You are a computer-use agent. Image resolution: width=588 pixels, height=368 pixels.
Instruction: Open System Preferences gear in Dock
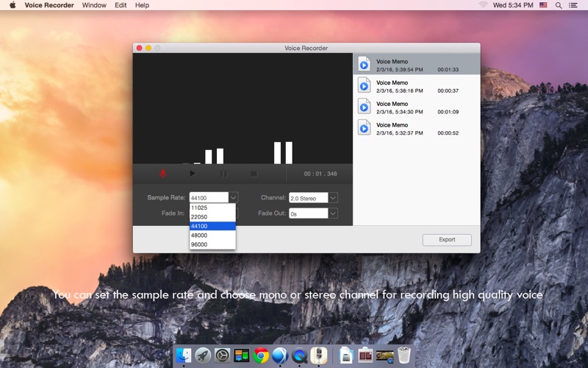(222, 355)
